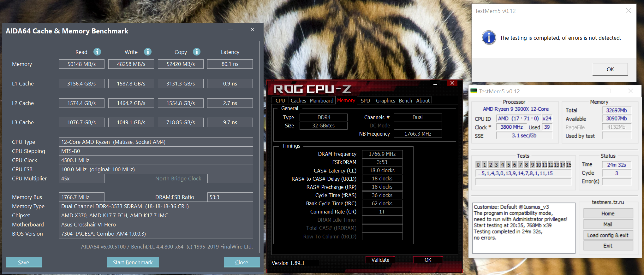
Task: Switch to the CPU tab in CPU-Z
Action: (x=280, y=101)
